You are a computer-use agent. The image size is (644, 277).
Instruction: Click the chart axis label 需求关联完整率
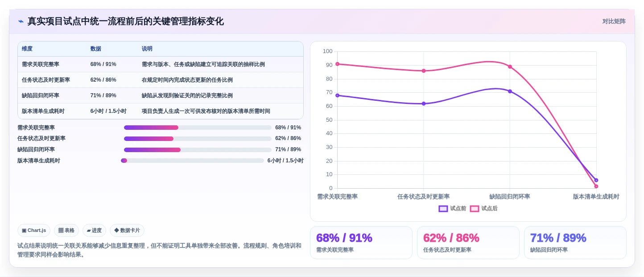[x=337, y=197]
